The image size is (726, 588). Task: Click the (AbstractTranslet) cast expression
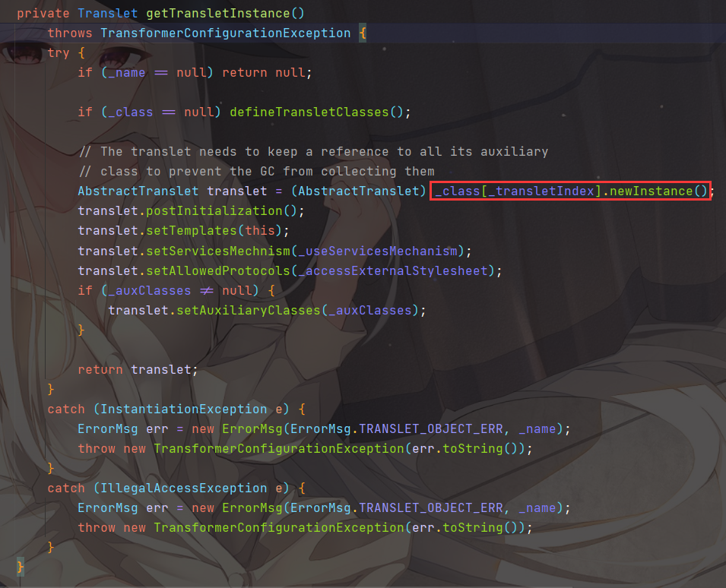point(358,191)
